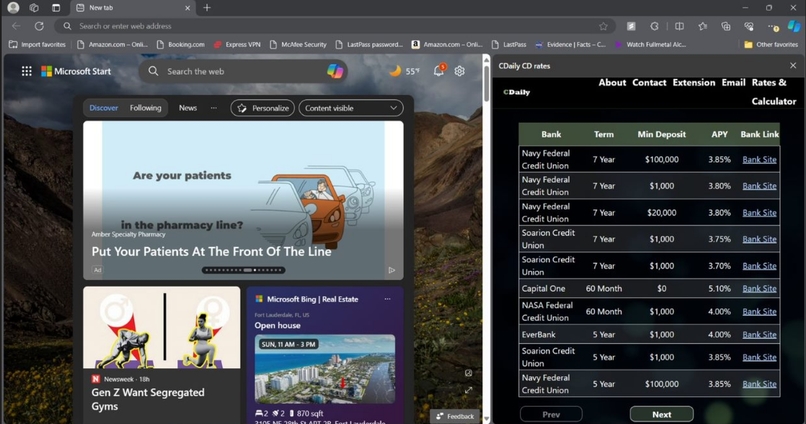
Task: Open Bank Site link for NASA Federal Credit Union
Action: 759,311
